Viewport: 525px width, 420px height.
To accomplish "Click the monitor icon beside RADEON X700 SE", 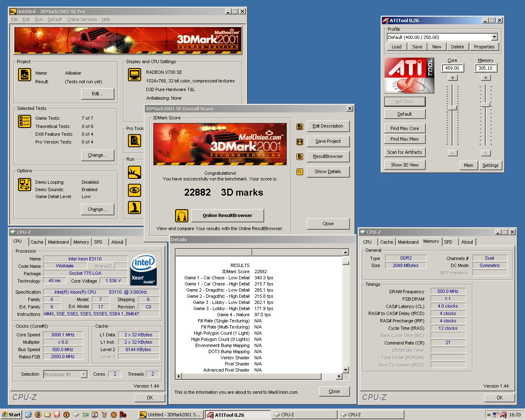I will click(x=134, y=75).
